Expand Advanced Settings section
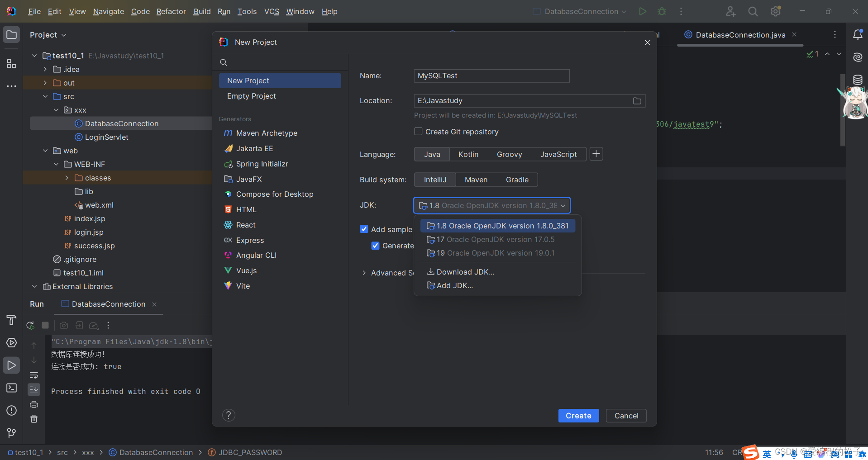The width and height of the screenshot is (868, 460). [x=364, y=273]
